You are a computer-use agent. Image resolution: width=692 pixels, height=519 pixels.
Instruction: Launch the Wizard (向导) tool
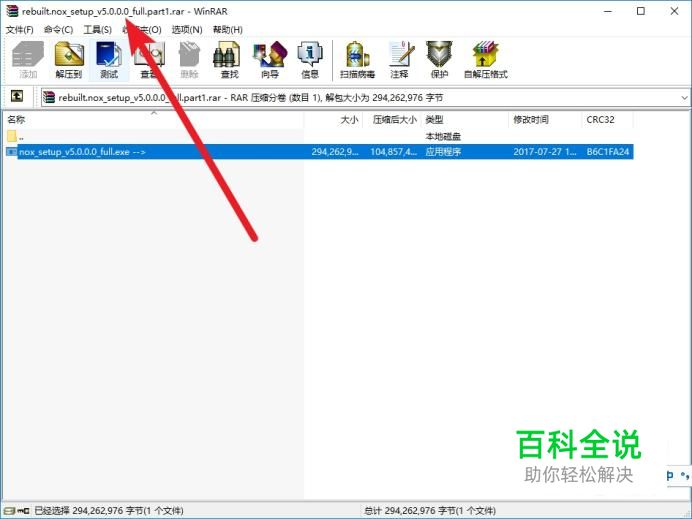[x=270, y=60]
